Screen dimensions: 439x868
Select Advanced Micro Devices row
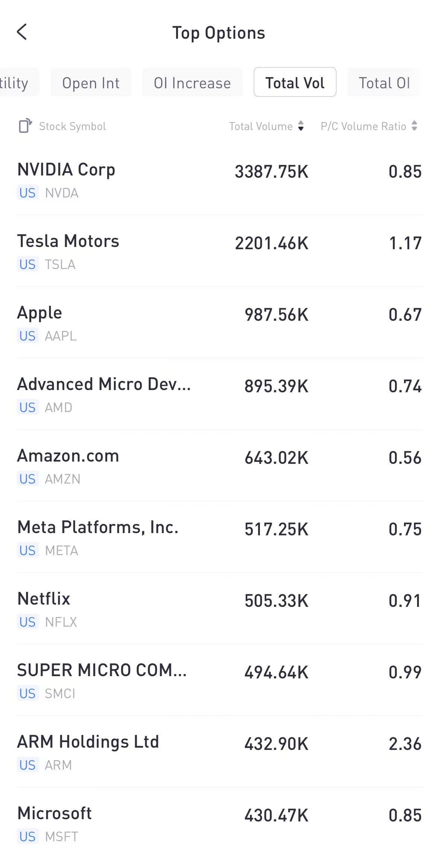tap(220, 394)
